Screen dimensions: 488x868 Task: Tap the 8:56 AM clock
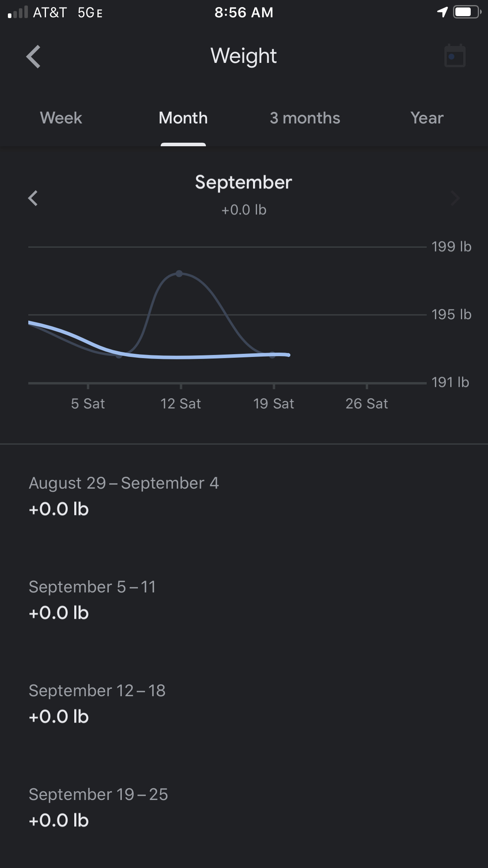[x=244, y=13]
